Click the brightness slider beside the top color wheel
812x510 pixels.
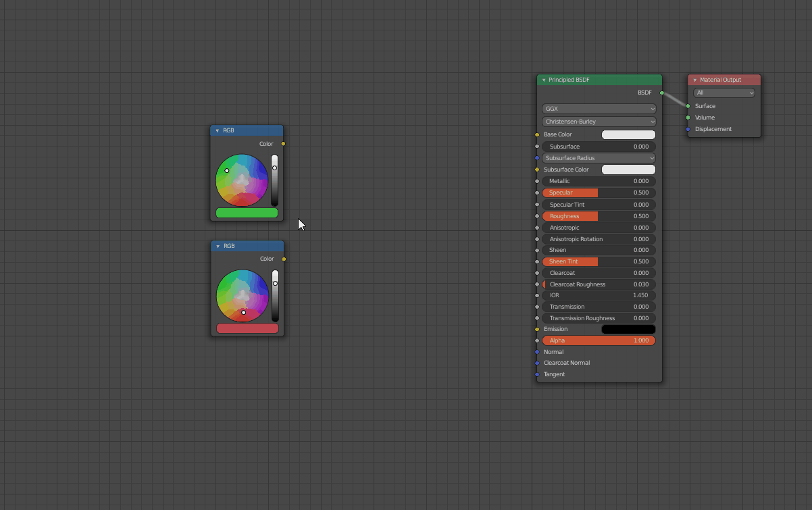[x=275, y=180]
